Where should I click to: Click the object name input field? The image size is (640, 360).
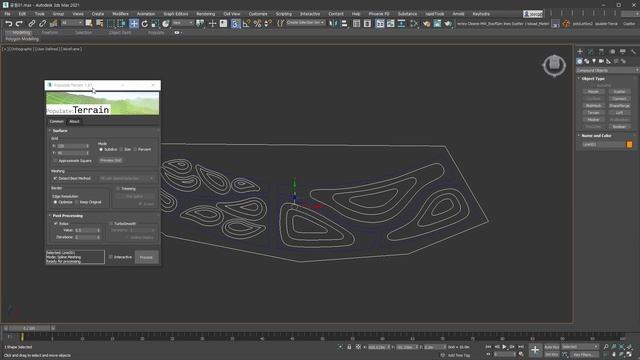tap(603, 144)
